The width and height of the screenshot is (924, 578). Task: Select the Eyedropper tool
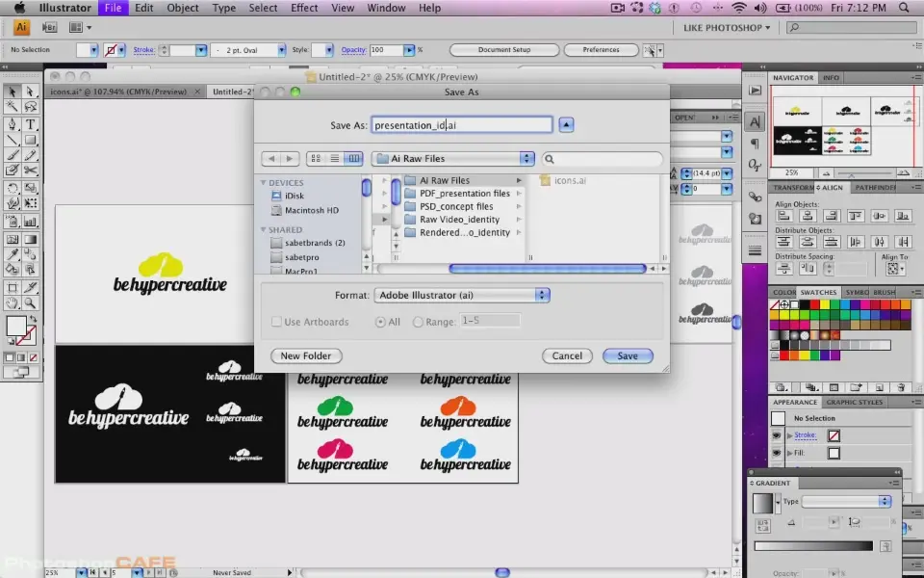tap(13, 254)
